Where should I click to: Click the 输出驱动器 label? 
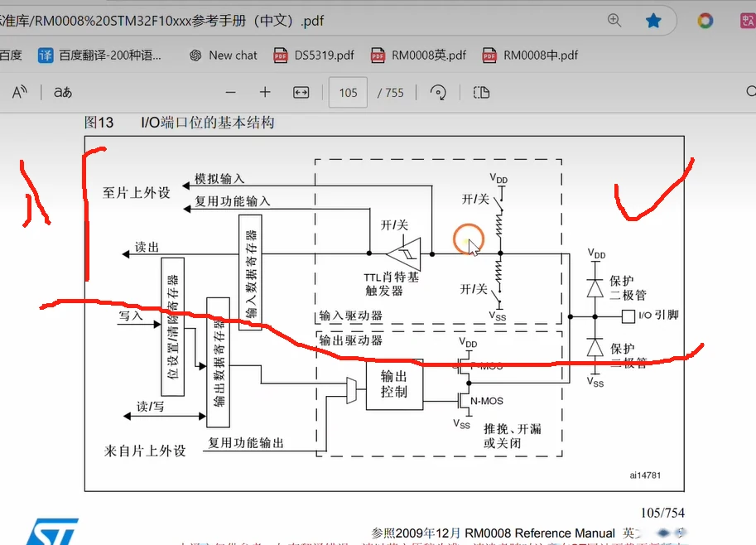pos(350,340)
